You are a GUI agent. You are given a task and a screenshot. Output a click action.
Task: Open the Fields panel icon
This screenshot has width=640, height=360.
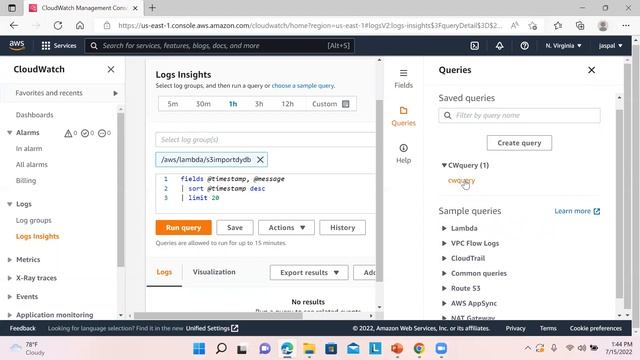tap(403, 78)
